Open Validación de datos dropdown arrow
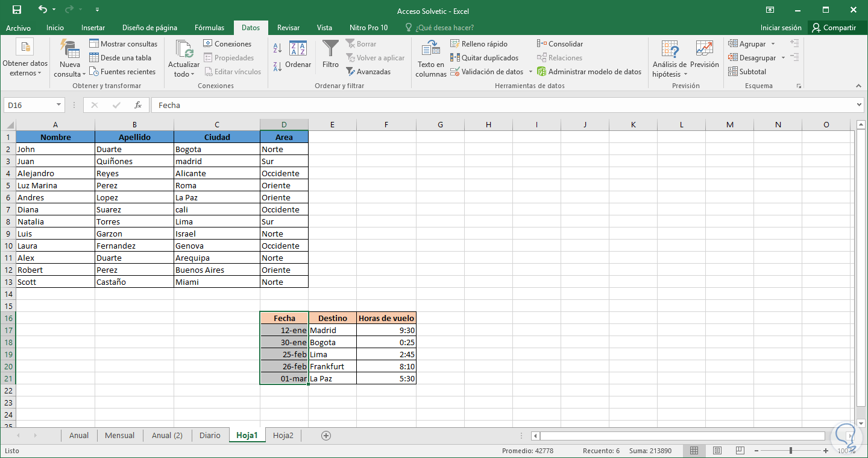This screenshot has height=458, width=868. (x=530, y=72)
